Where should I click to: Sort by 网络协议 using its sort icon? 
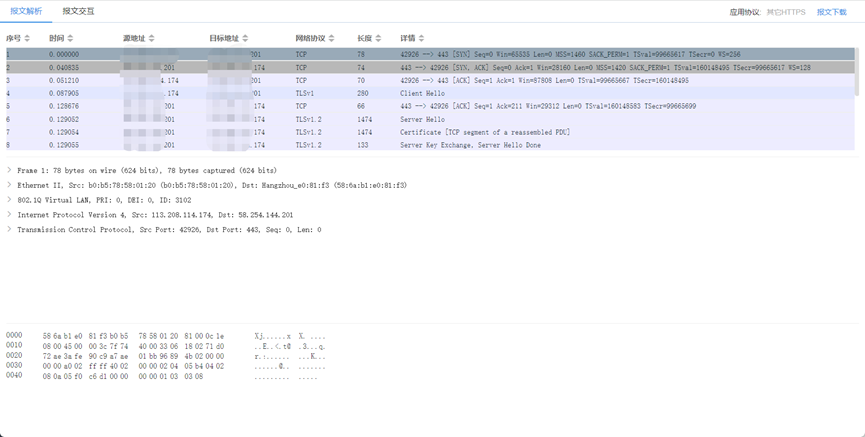[333, 38]
